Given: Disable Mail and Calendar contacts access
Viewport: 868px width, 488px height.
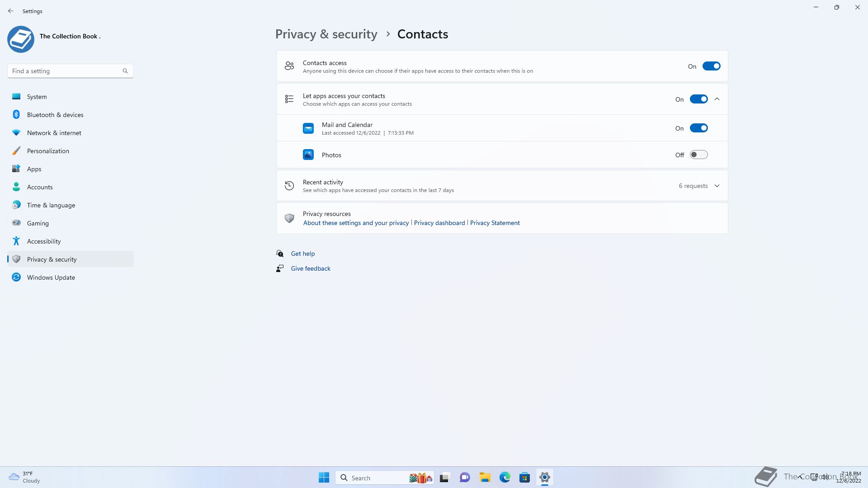Looking at the screenshot, I should pyautogui.click(x=698, y=128).
